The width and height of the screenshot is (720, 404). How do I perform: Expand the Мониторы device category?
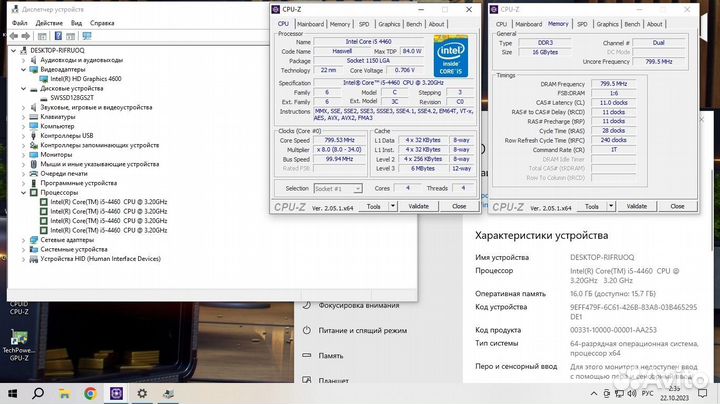24,154
